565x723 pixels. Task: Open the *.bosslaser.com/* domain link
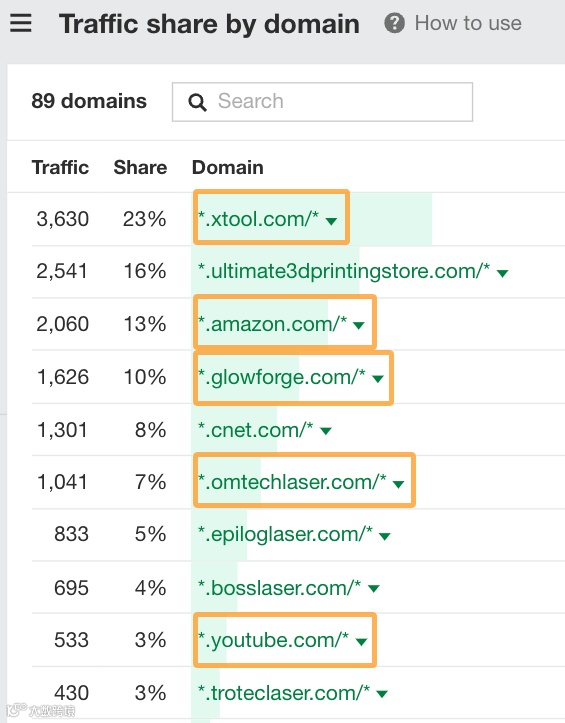tap(279, 588)
